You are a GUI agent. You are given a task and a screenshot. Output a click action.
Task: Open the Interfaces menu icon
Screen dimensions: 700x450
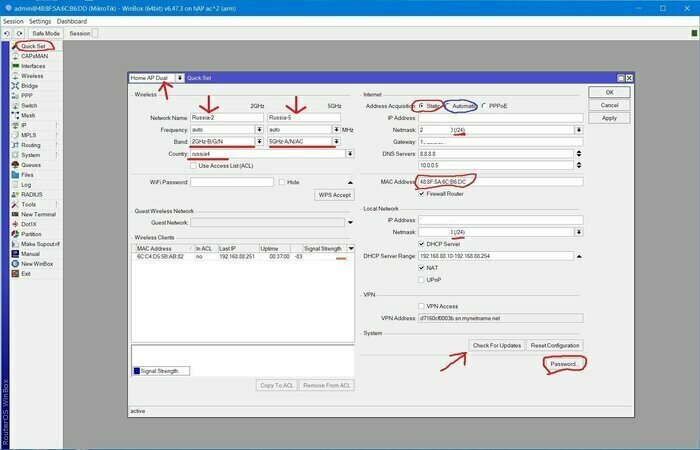(15, 66)
